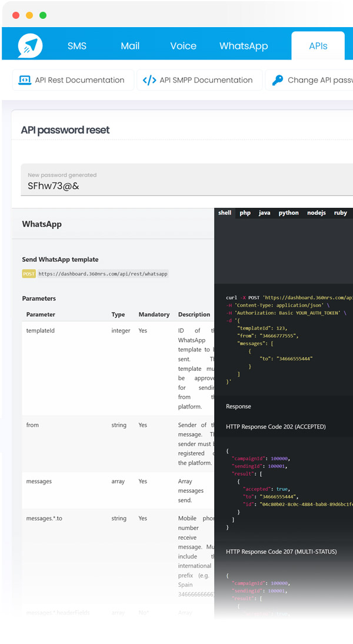Click the 'array' type in messages row
The image size is (353, 644).
pyautogui.click(x=118, y=482)
